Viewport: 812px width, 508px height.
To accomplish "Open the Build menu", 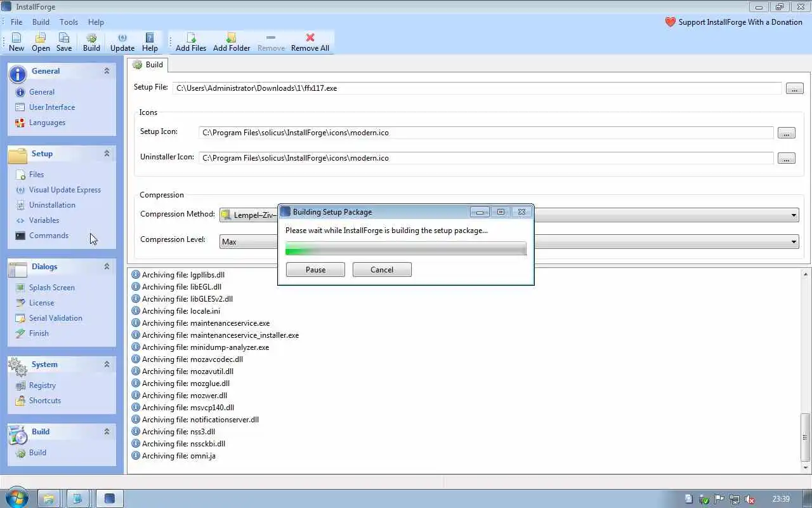I will (41, 22).
